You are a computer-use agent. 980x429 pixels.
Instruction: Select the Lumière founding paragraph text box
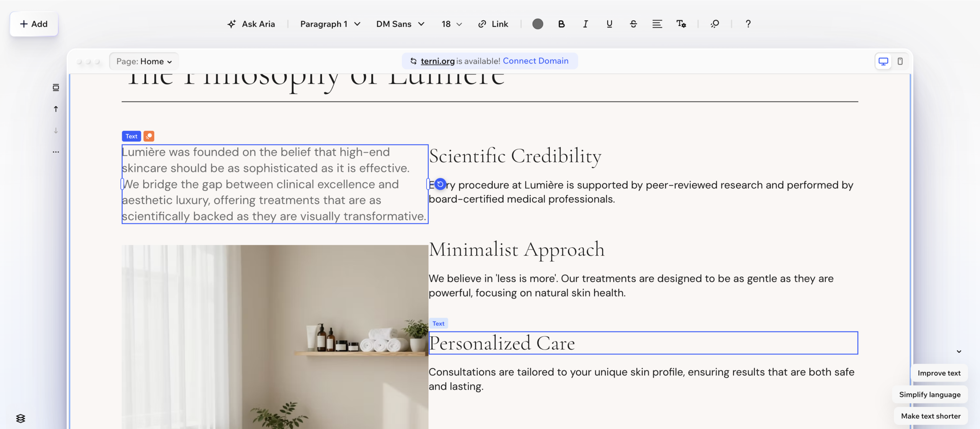click(275, 184)
